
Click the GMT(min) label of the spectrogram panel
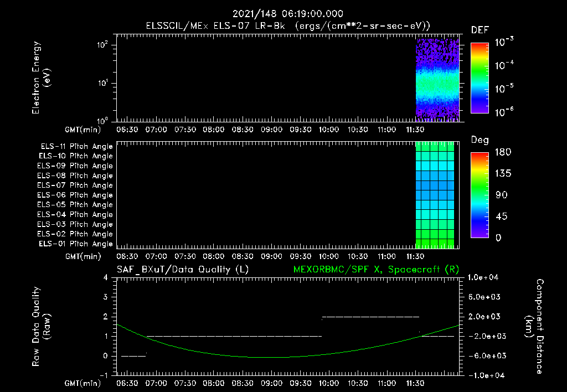click(x=83, y=130)
